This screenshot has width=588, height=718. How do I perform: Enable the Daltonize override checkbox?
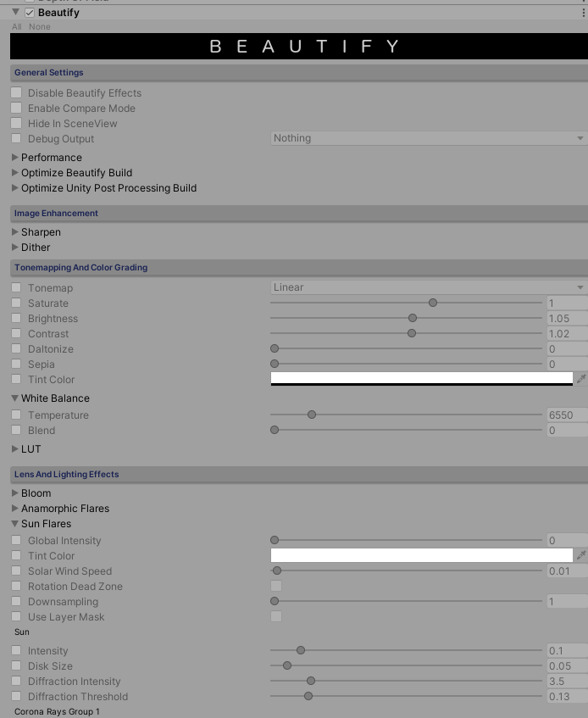16,348
